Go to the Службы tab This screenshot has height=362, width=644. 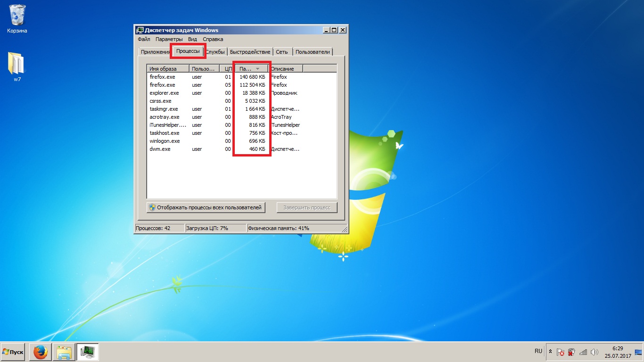click(x=215, y=52)
